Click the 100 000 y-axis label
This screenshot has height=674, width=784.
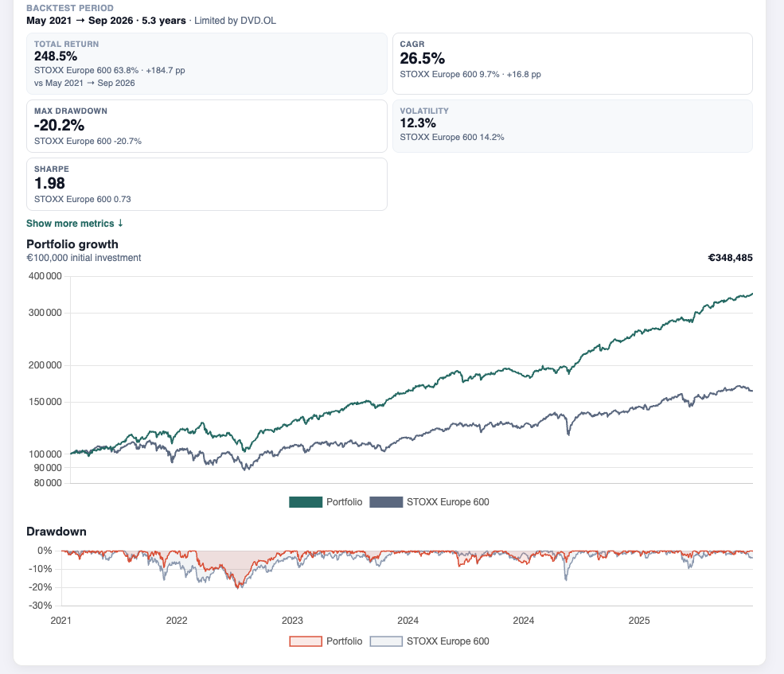[x=45, y=454]
